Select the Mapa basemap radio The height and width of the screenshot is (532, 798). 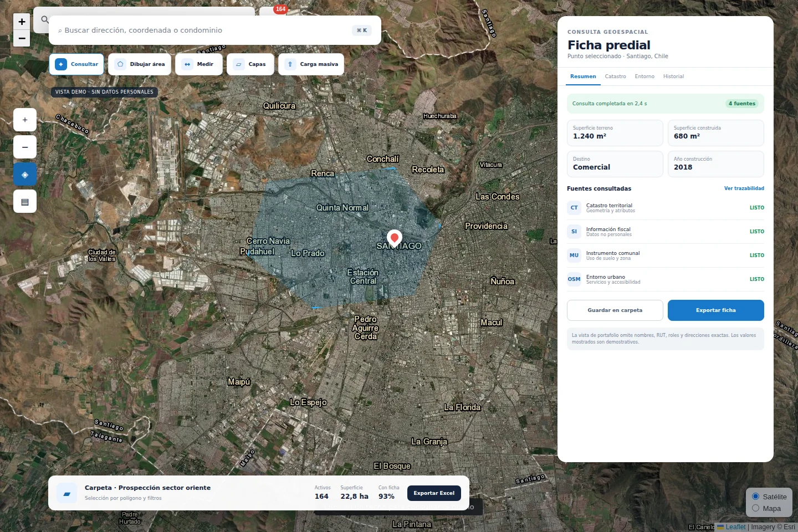[755, 508]
